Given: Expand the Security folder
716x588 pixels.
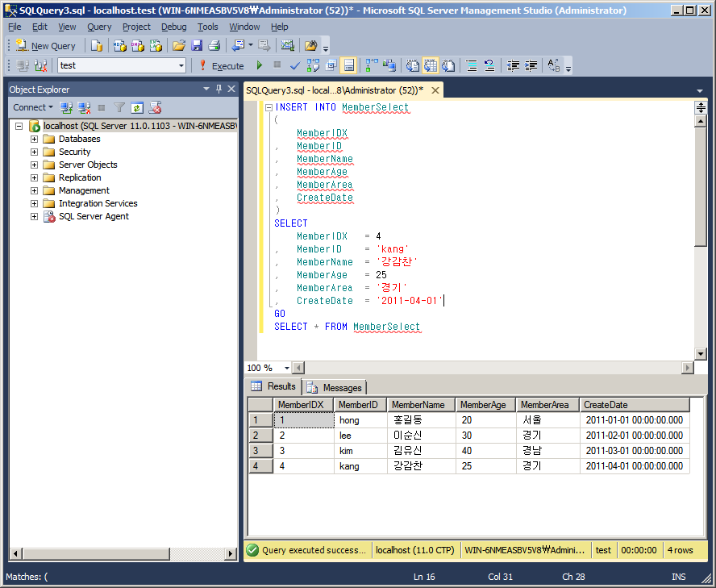Looking at the screenshot, I should pyautogui.click(x=34, y=152).
